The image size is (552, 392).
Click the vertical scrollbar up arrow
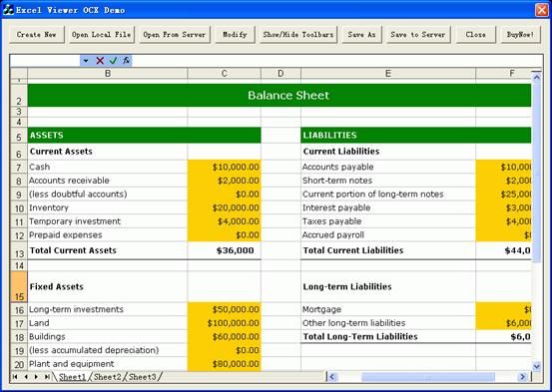536,77
